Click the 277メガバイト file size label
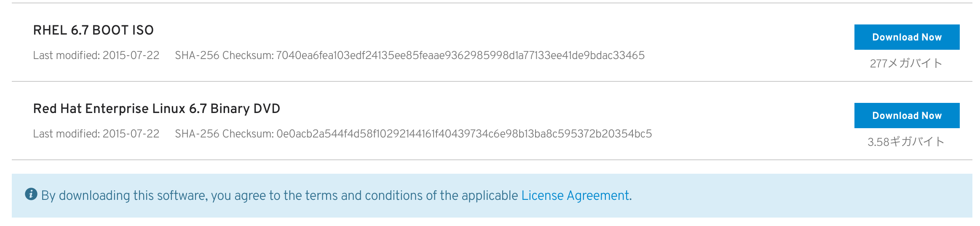 [906, 63]
